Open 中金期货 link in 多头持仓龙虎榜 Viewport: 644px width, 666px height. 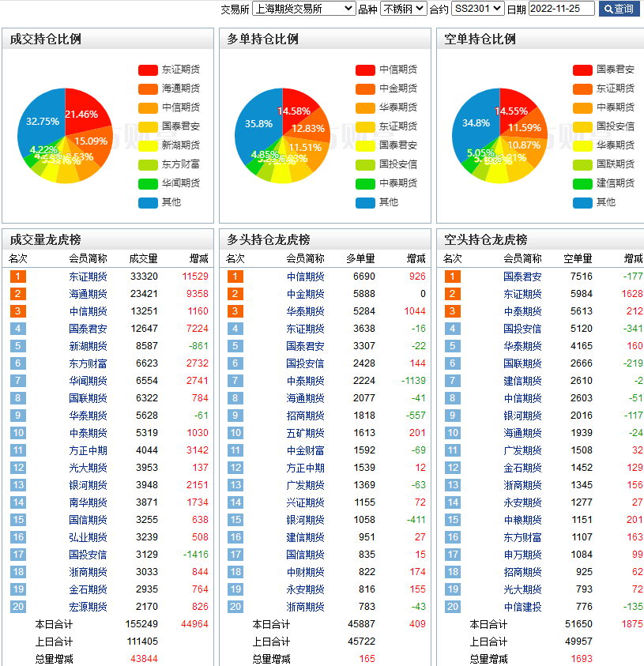[306, 294]
